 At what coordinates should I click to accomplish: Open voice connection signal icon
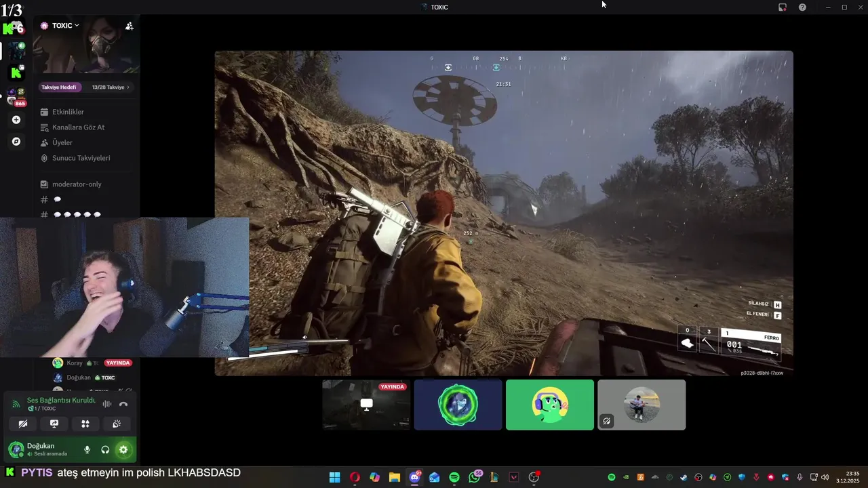[x=16, y=404]
